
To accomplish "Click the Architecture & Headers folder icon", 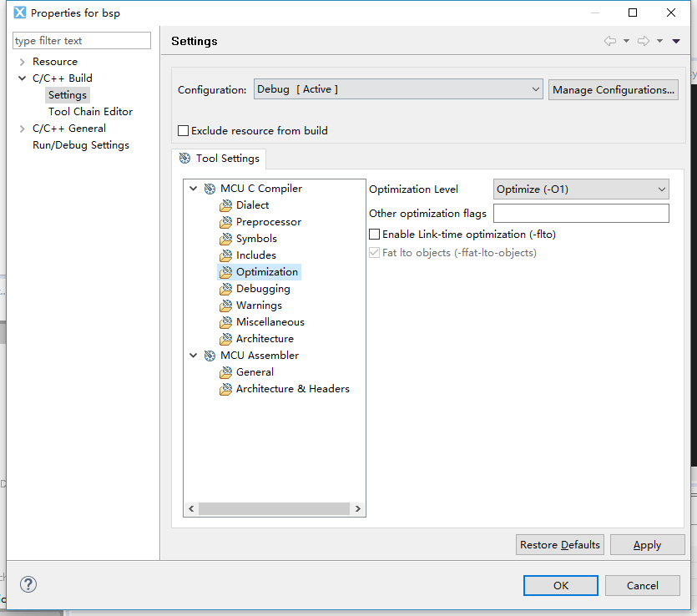I will 225,389.
